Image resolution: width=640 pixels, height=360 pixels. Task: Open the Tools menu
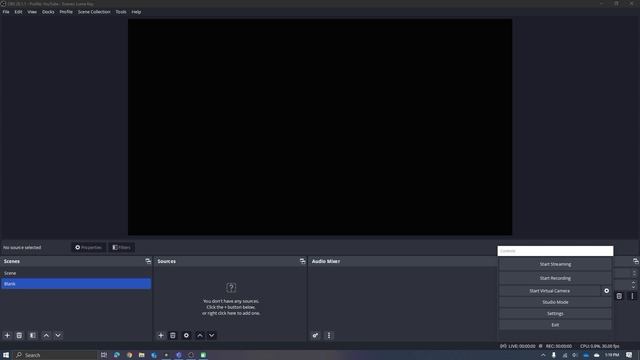click(x=121, y=12)
